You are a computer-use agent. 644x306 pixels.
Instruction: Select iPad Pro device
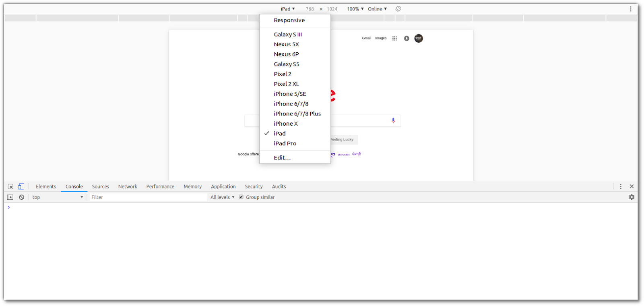point(295,143)
